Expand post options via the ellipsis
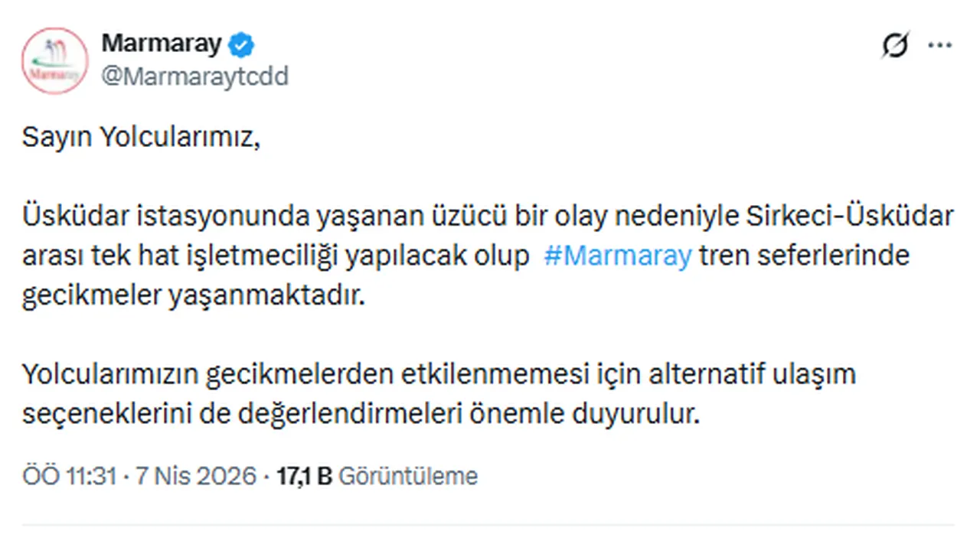Viewport: 980px width, 538px height. [x=939, y=44]
